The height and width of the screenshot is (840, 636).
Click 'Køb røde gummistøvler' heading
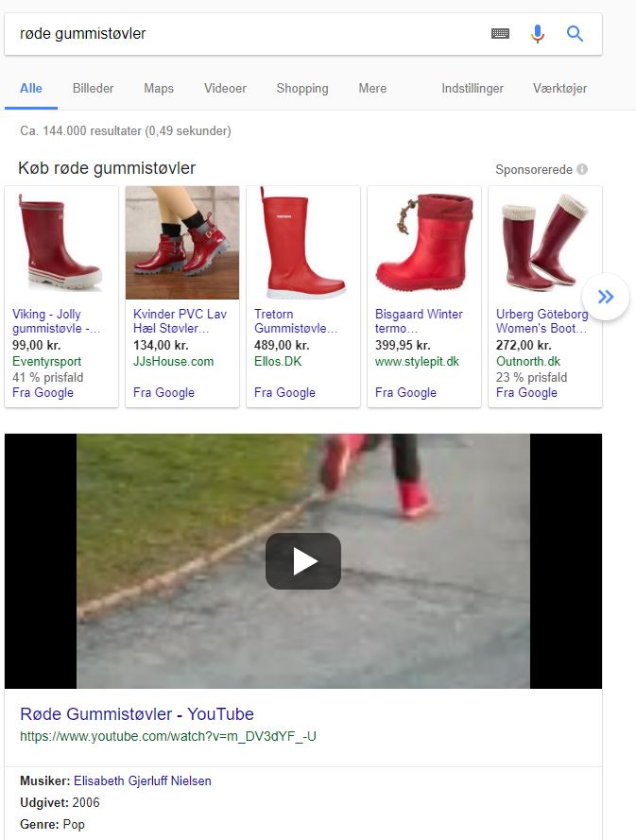pyautogui.click(x=107, y=168)
